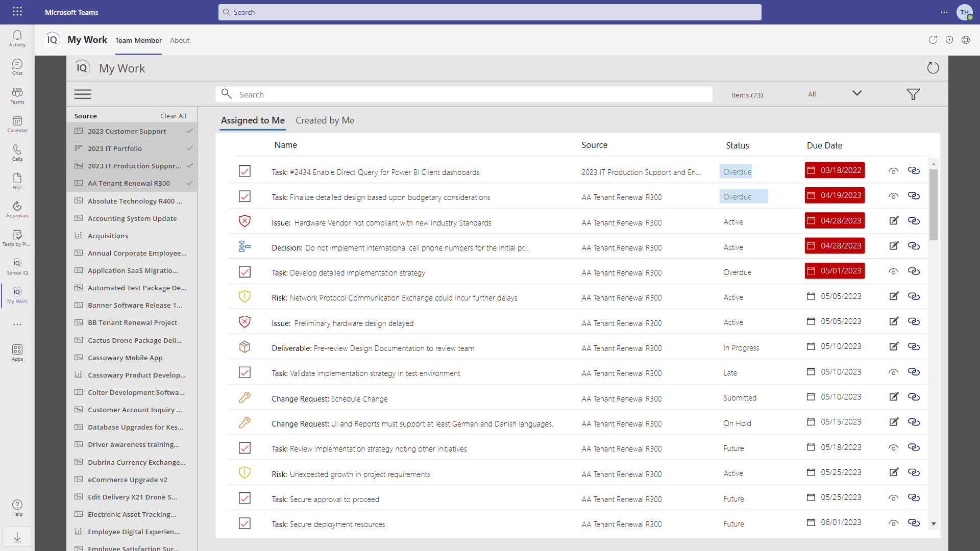
Task: Open Teams section in the sidebar
Action: [17, 95]
